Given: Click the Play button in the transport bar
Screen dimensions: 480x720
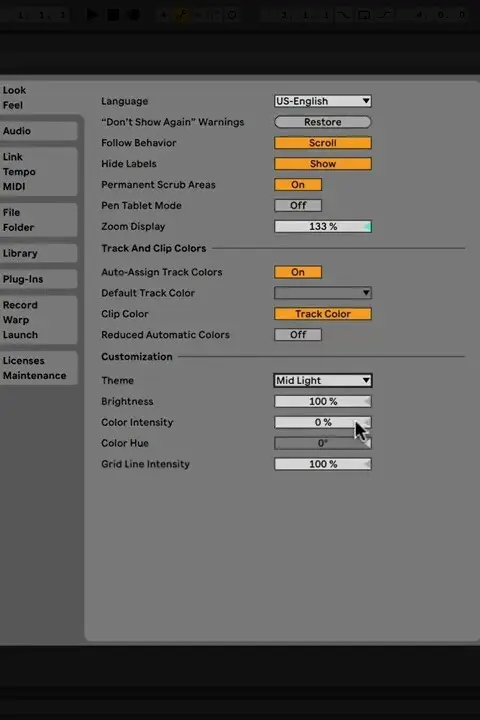Looking at the screenshot, I should click(x=92, y=15).
